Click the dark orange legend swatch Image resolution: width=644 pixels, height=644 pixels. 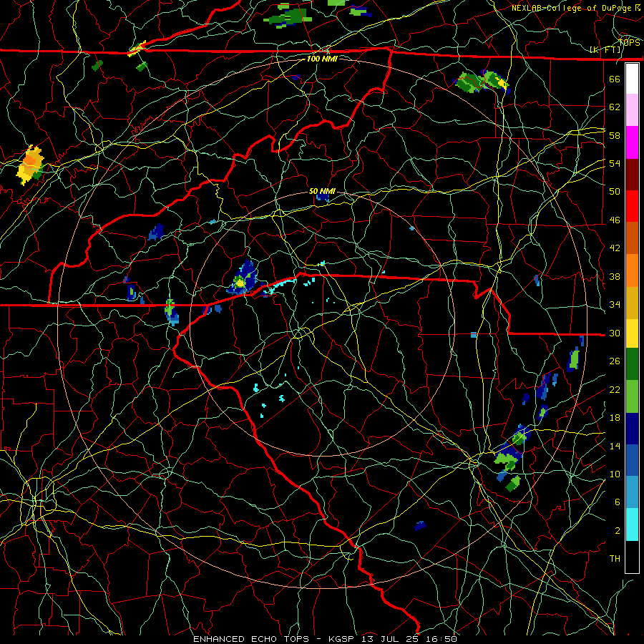(x=632, y=238)
